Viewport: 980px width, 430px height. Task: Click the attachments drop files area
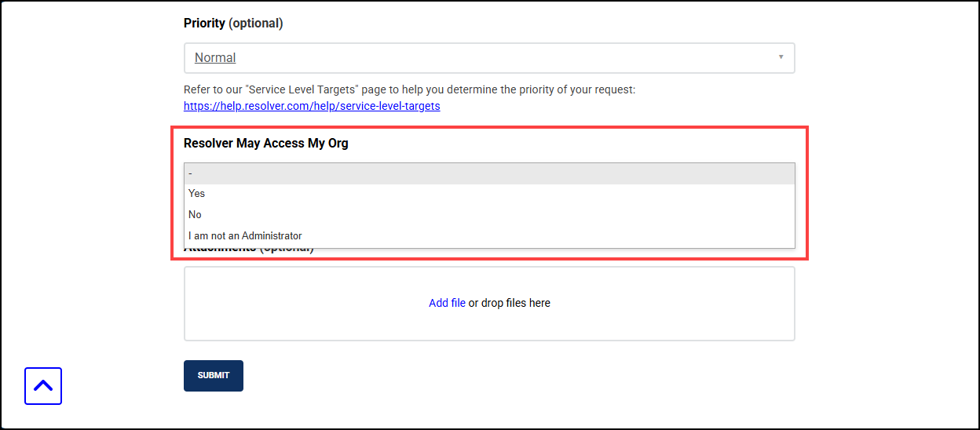click(489, 304)
